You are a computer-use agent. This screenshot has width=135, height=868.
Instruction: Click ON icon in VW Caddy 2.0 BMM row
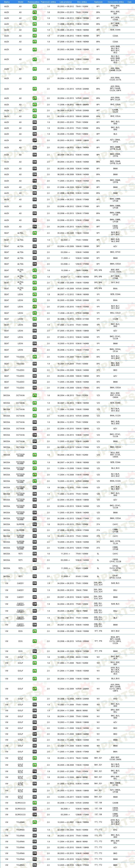coord(34,597)
